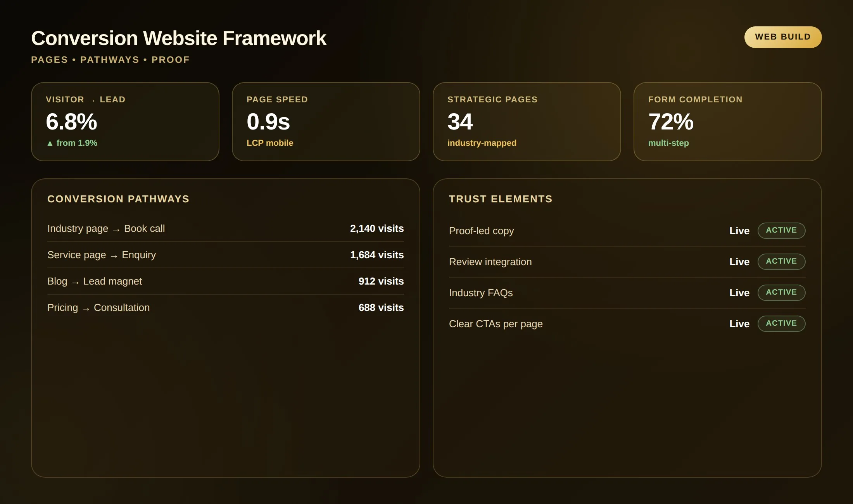Click the 'LCP mobile' label

click(270, 143)
